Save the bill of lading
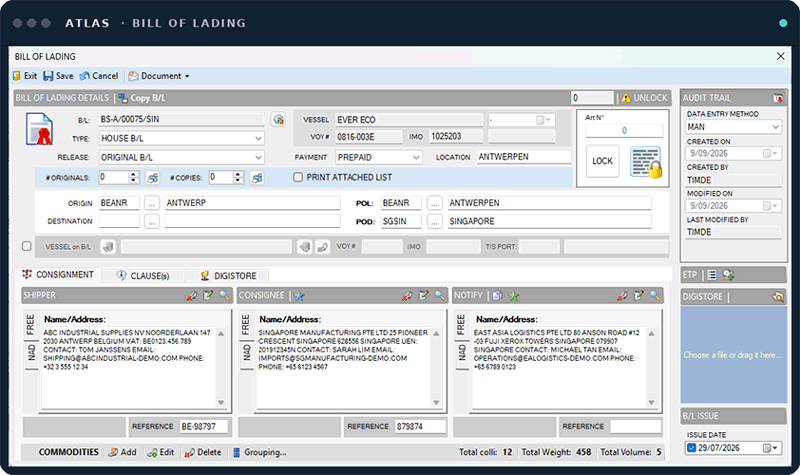 click(x=58, y=76)
